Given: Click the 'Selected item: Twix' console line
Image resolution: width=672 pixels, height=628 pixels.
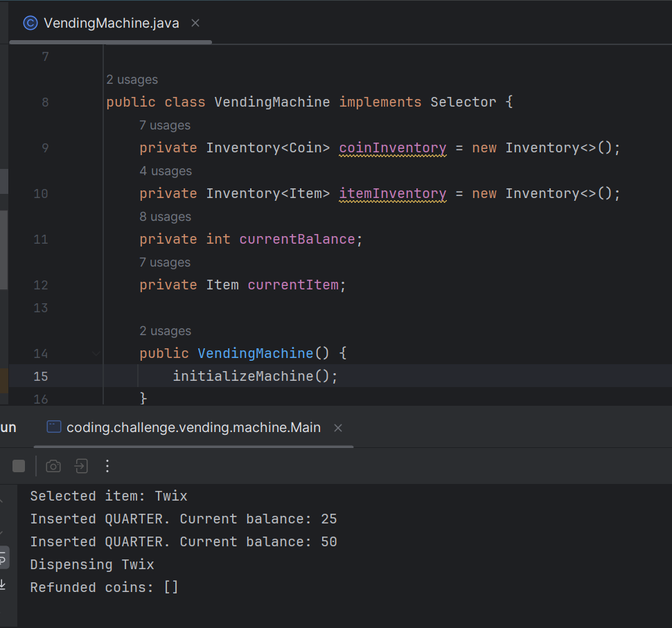Looking at the screenshot, I should pyautogui.click(x=109, y=496).
